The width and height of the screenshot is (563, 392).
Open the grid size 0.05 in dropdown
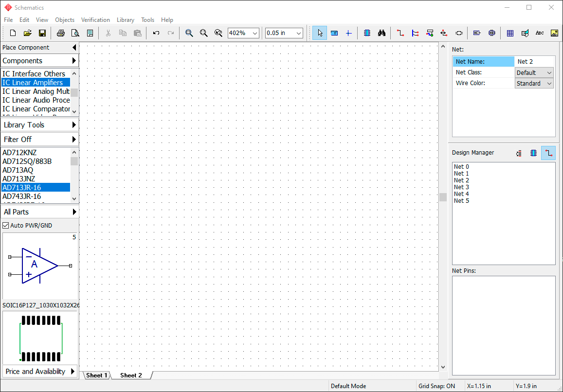pos(299,33)
